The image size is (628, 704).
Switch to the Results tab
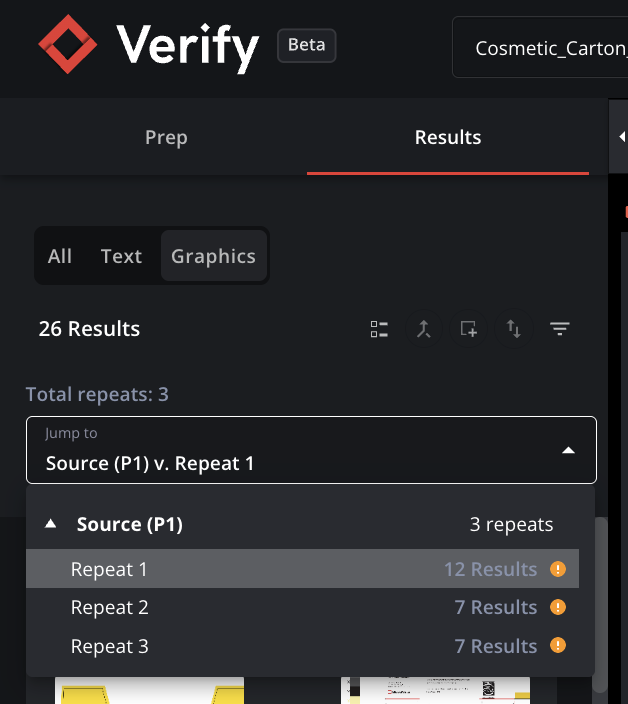[x=448, y=137]
